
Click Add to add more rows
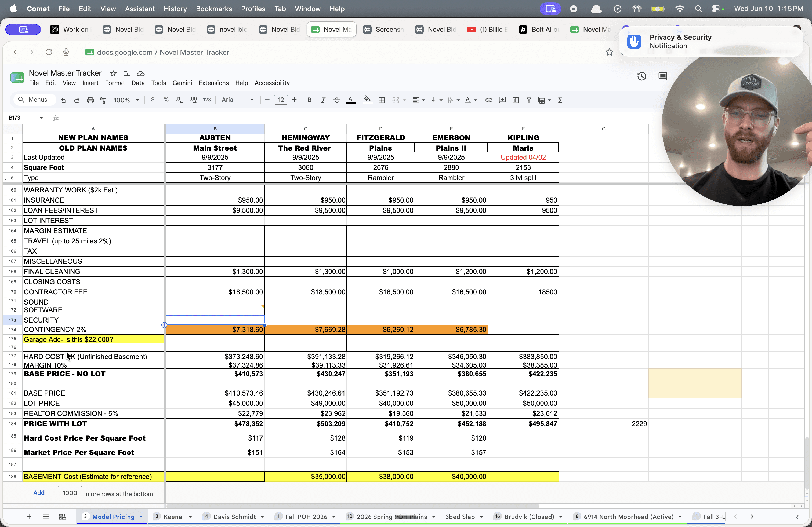coord(39,493)
